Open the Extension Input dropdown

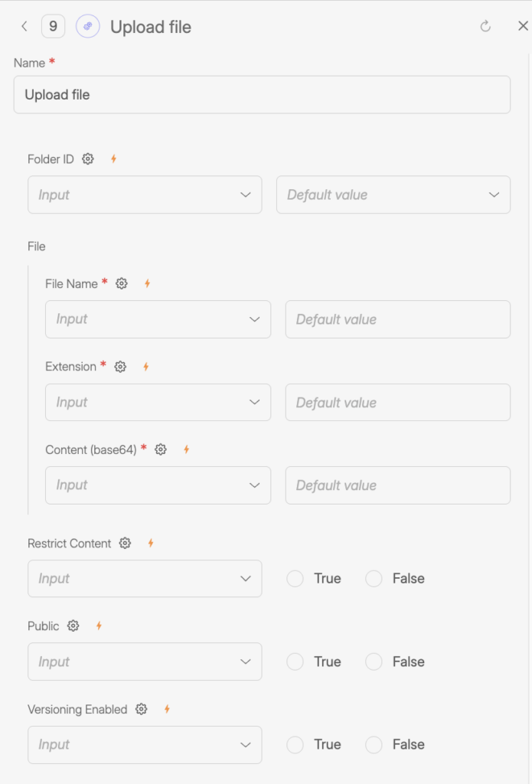click(158, 402)
